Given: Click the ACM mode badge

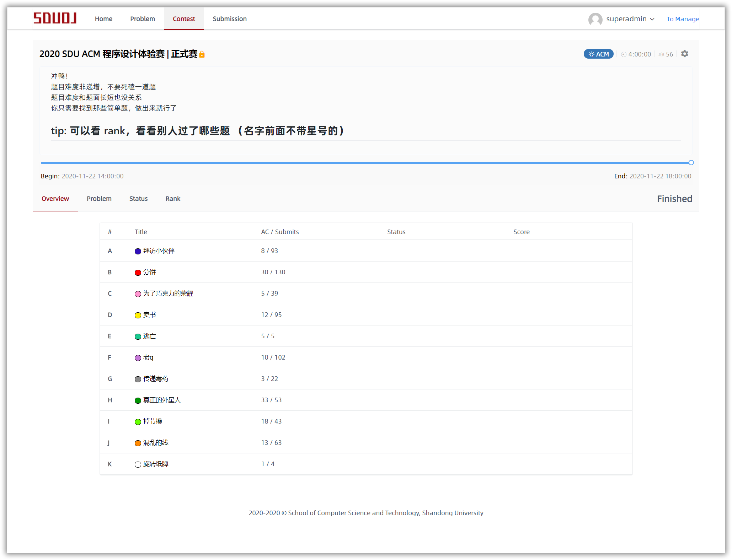Looking at the screenshot, I should (598, 54).
